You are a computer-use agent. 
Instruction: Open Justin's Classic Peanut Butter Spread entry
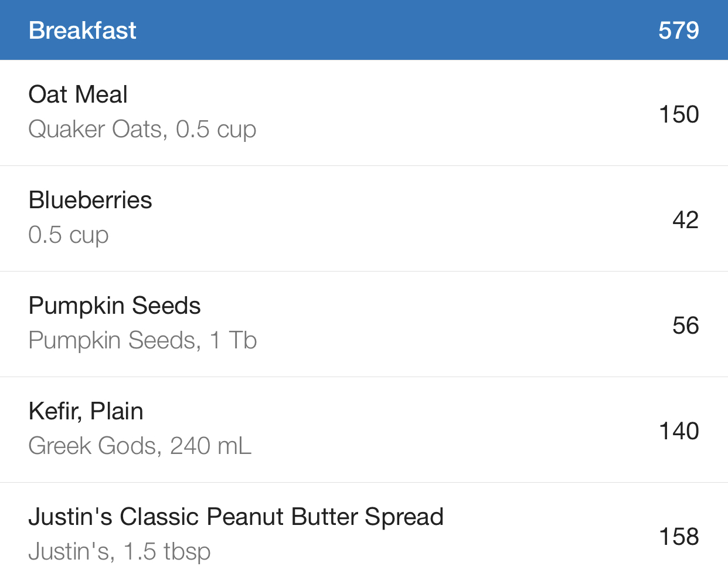click(x=364, y=533)
